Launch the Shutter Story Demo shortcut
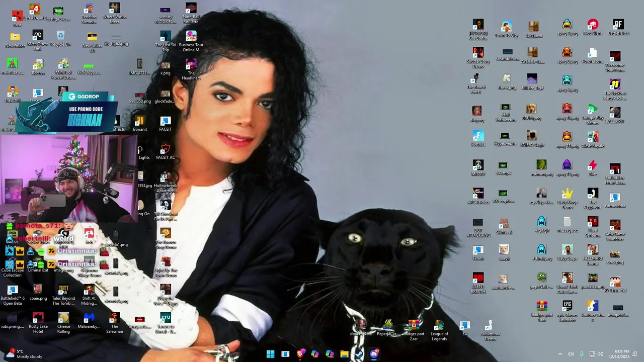The image size is (644, 362). (x=478, y=58)
